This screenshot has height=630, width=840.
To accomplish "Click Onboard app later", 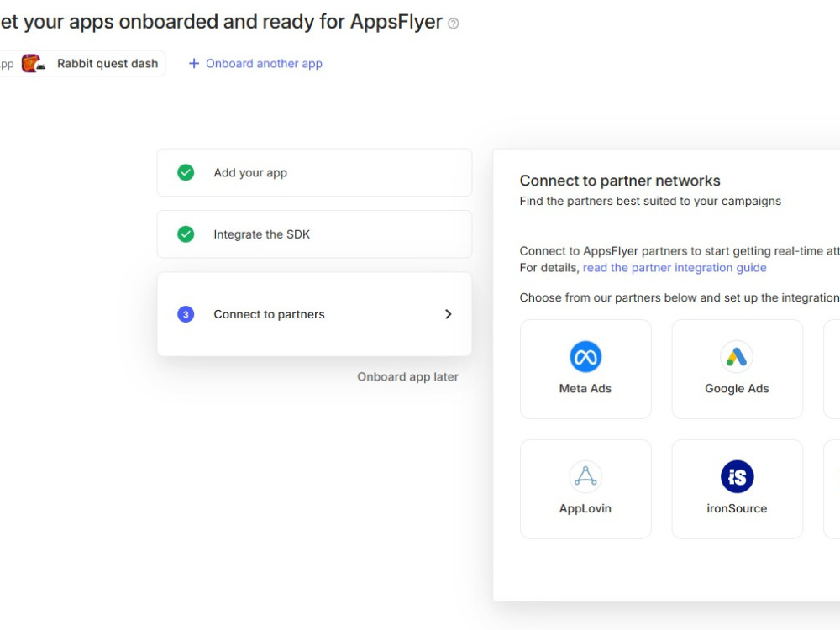I will click(x=407, y=376).
